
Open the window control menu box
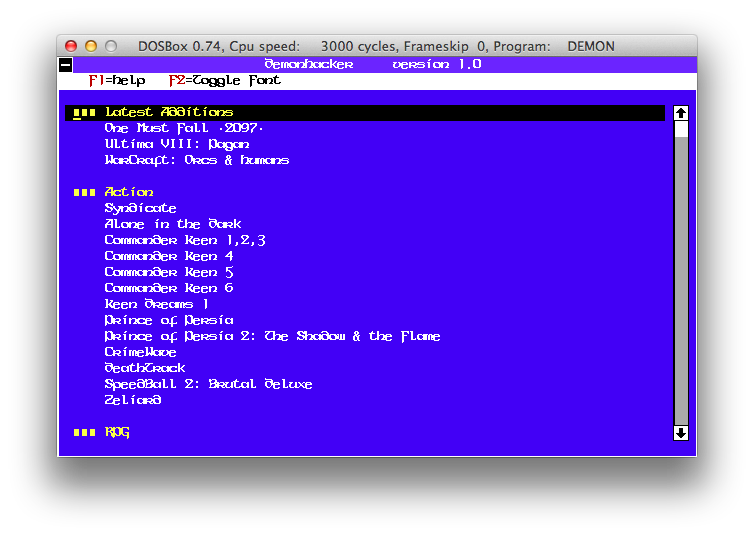pyautogui.click(x=66, y=64)
